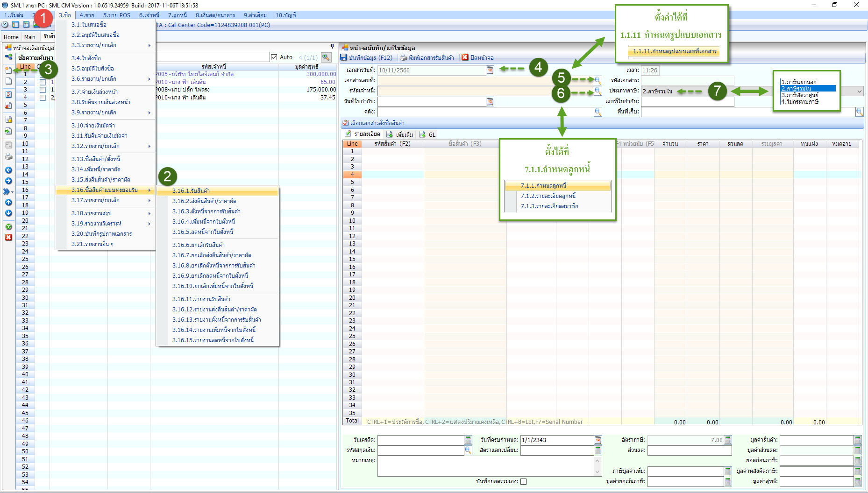868x493 pixels.
Task: Click เลือกเอกสารสั่งซื้อสินค้า button
Action: (x=374, y=123)
